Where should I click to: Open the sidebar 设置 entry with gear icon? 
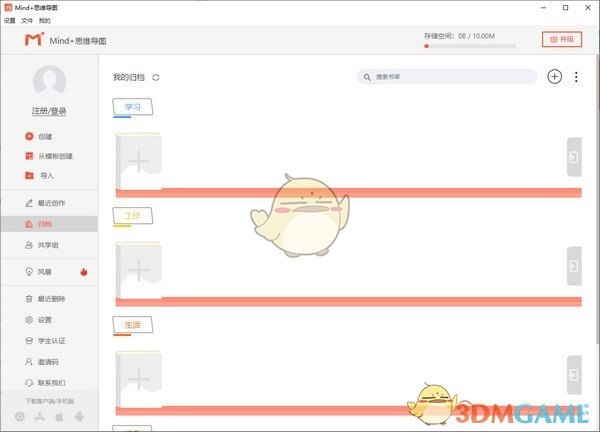39,320
